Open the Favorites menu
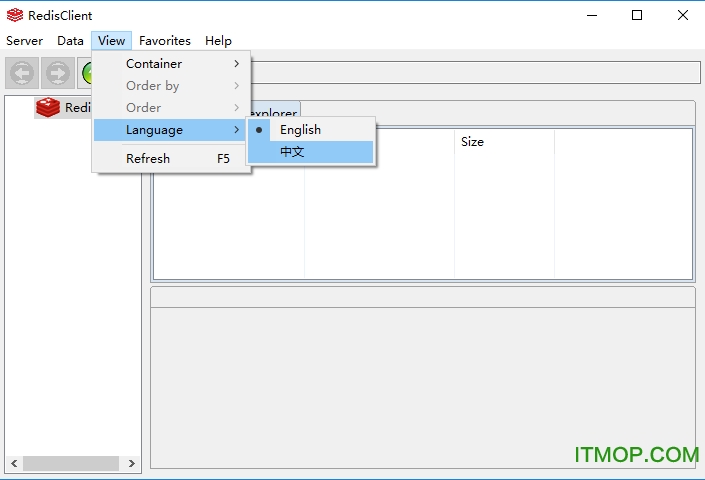This screenshot has height=480, width=705. (x=165, y=41)
